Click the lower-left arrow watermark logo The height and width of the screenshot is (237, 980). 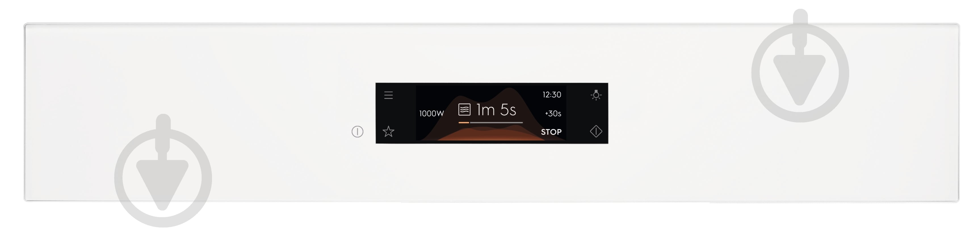click(x=163, y=170)
